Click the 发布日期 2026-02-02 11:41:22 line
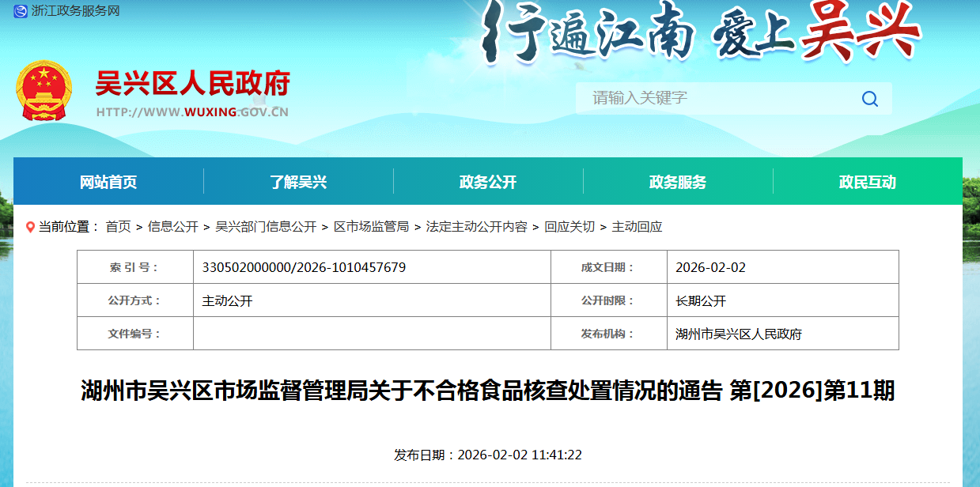Image resolution: width=980 pixels, height=487 pixels. pyautogui.click(x=488, y=455)
